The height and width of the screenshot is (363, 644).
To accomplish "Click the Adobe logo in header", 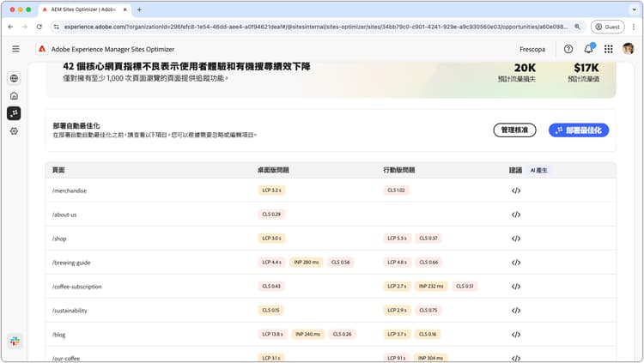I will (x=42, y=49).
